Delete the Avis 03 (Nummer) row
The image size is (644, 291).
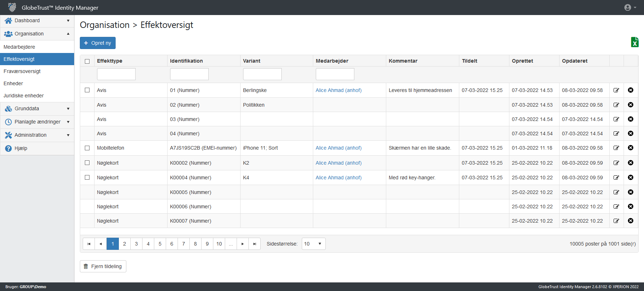pyautogui.click(x=631, y=119)
